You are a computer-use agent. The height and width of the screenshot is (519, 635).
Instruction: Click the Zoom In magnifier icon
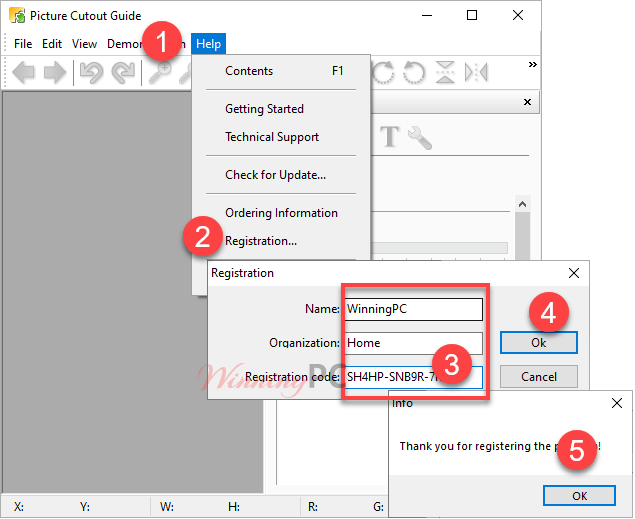[160, 73]
